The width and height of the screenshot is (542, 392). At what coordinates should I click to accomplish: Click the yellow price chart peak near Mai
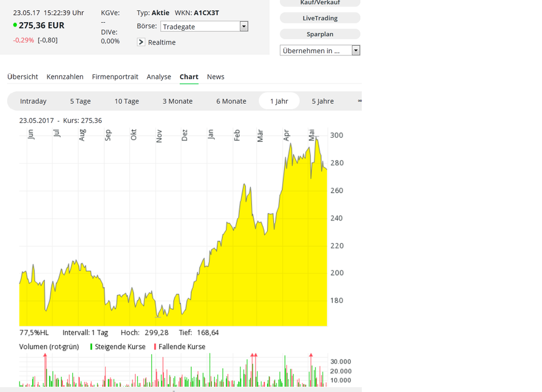click(316, 139)
